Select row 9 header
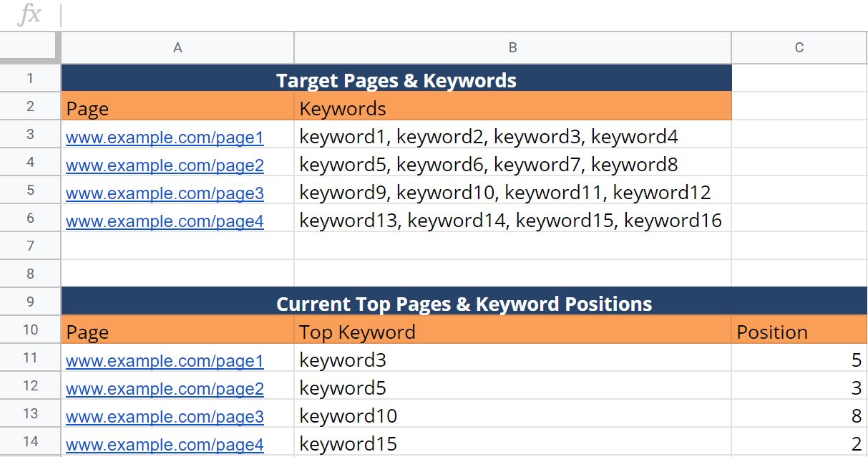Screen dimensions: 868x457 tap(30, 302)
